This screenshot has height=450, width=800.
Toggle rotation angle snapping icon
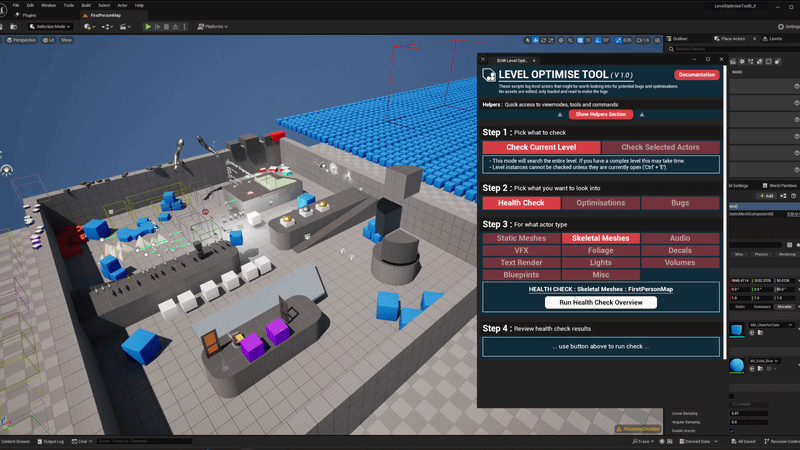598,40
